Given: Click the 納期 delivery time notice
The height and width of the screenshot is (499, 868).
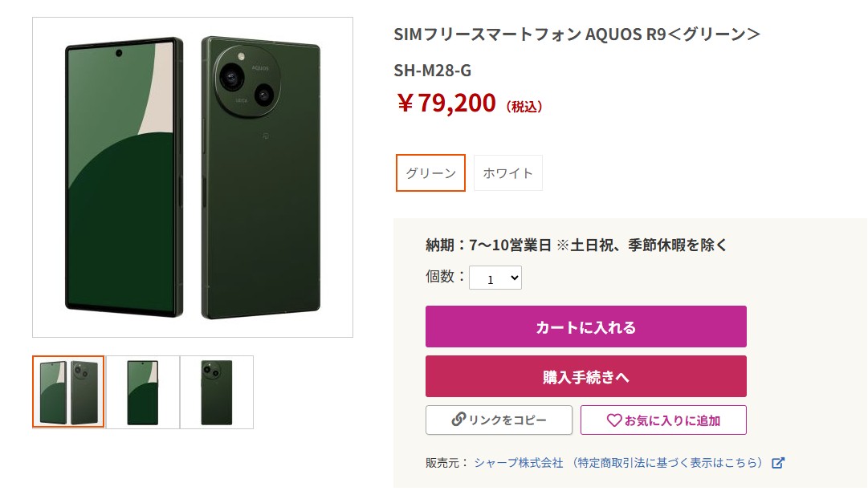Looking at the screenshot, I should click(576, 245).
